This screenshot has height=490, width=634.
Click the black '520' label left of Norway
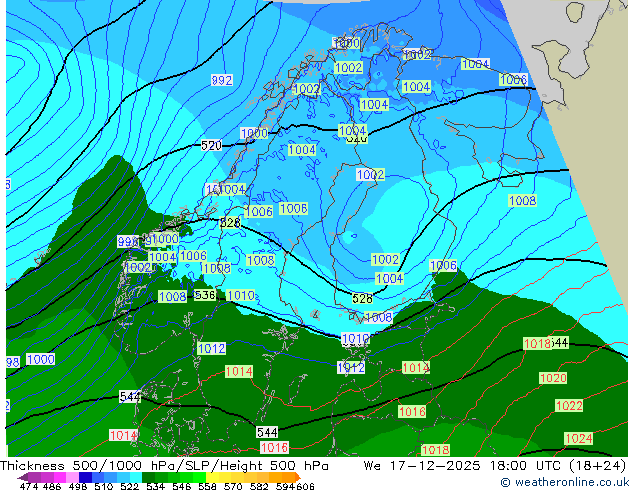211,145
